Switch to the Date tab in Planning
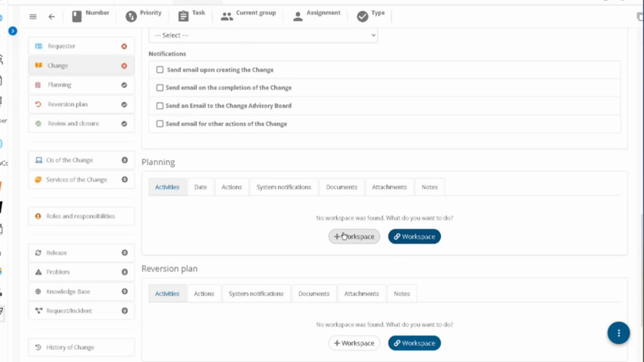The image size is (644, 362). coord(200,187)
